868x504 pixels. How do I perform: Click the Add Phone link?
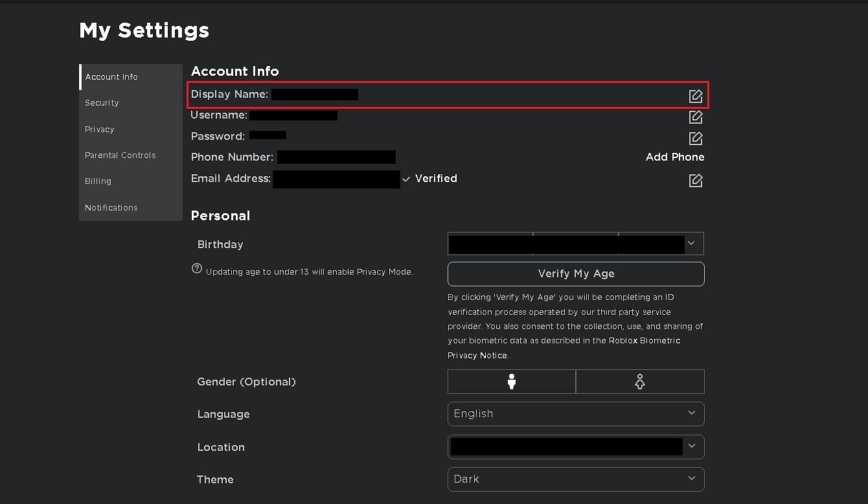pos(674,157)
